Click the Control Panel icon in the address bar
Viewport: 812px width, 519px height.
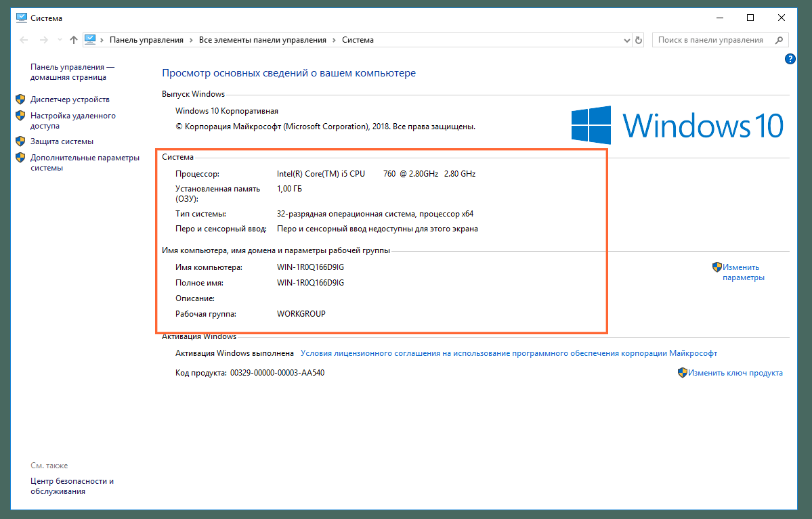[x=91, y=39]
